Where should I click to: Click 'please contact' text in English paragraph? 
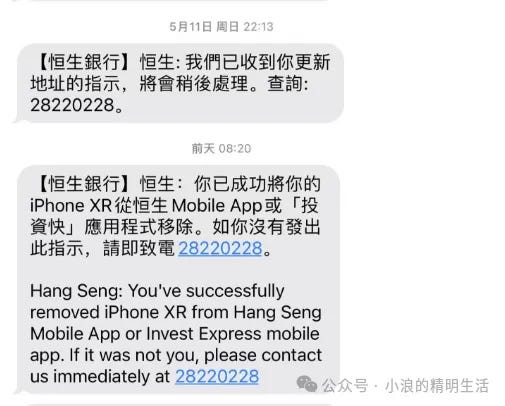[263, 356]
